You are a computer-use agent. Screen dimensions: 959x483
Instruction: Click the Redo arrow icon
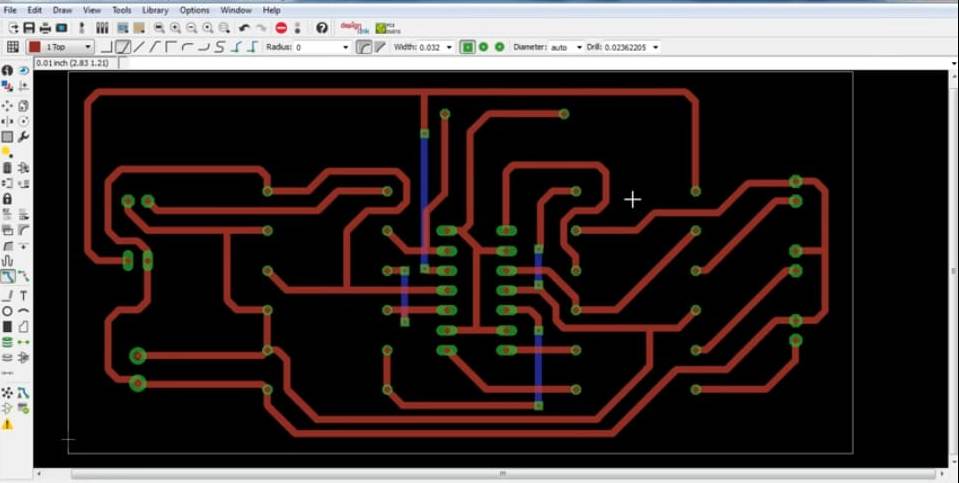261,28
